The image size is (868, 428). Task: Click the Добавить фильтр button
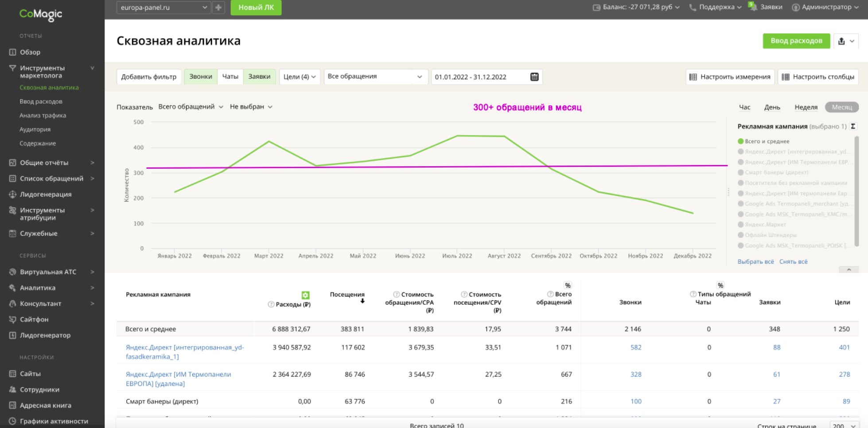tap(149, 77)
